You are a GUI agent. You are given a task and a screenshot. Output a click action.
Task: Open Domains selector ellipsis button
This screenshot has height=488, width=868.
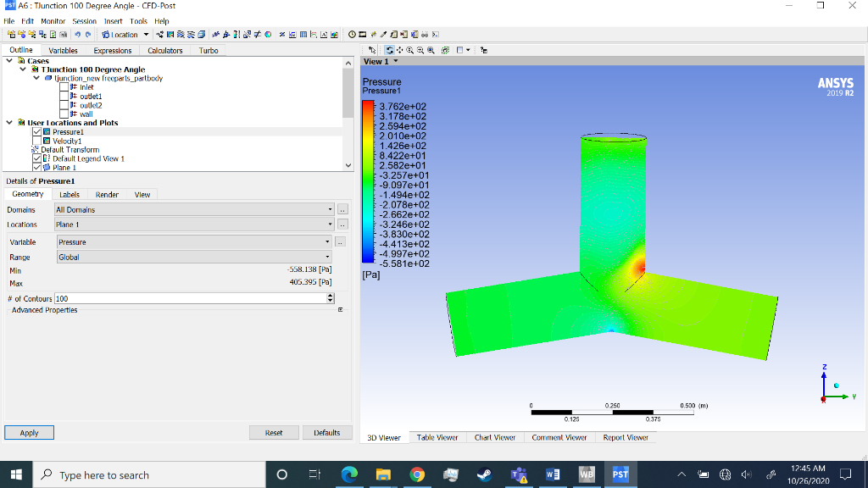[342, 210]
